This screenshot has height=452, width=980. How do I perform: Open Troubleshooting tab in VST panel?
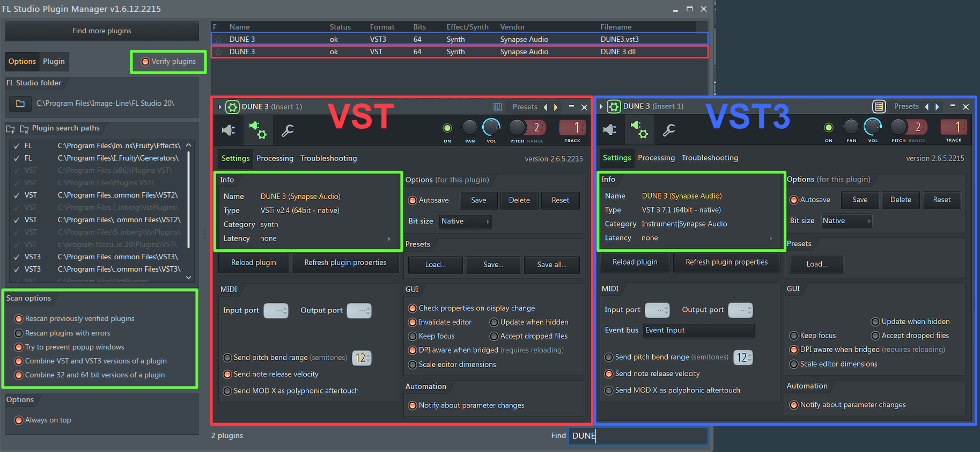pyautogui.click(x=328, y=158)
